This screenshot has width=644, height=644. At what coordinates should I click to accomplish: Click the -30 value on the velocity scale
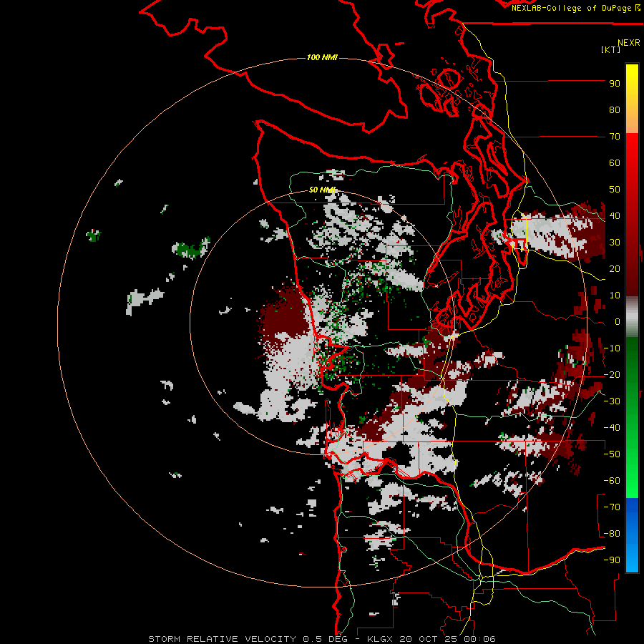(x=612, y=401)
